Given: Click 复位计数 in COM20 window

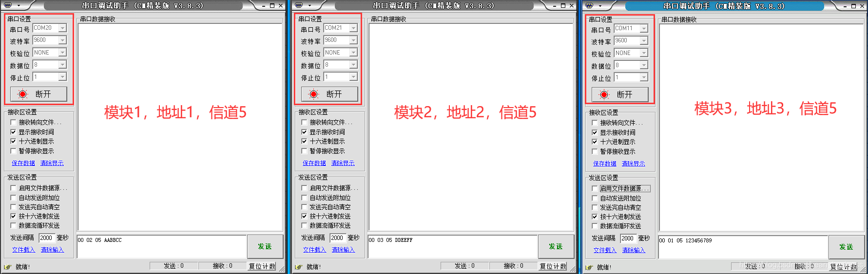Looking at the screenshot, I should click(x=262, y=266).
